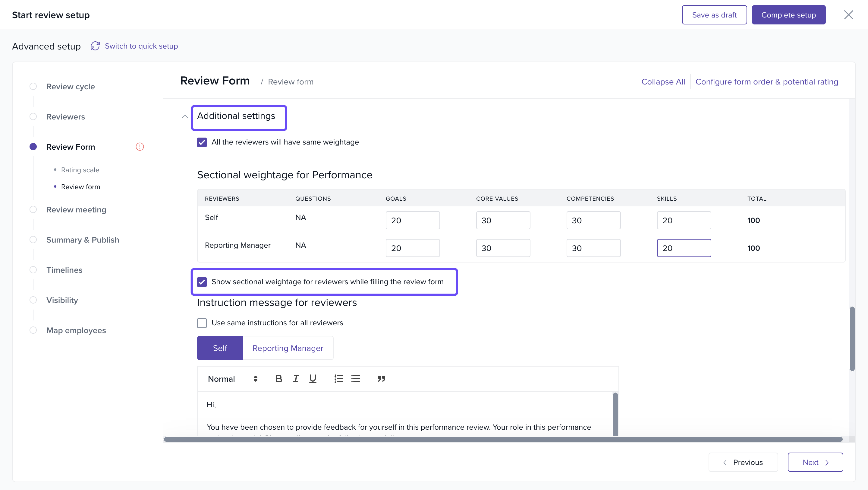Click the Bold formatting icon
The height and width of the screenshot is (490, 868).
pyautogui.click(x=279, y=379)
